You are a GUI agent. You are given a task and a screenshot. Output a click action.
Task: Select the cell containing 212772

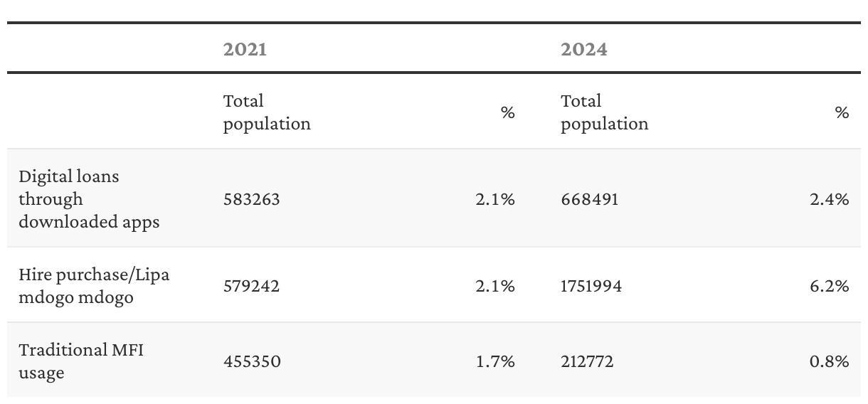coord(587,361)
